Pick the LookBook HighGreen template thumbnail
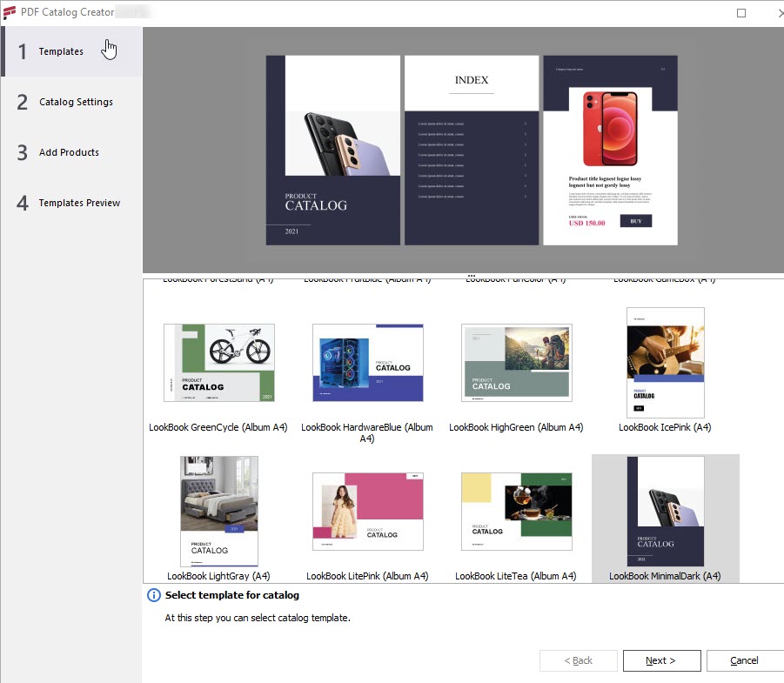Image resolution: width=784 pixels, height=683 pixels. (517, 363)
